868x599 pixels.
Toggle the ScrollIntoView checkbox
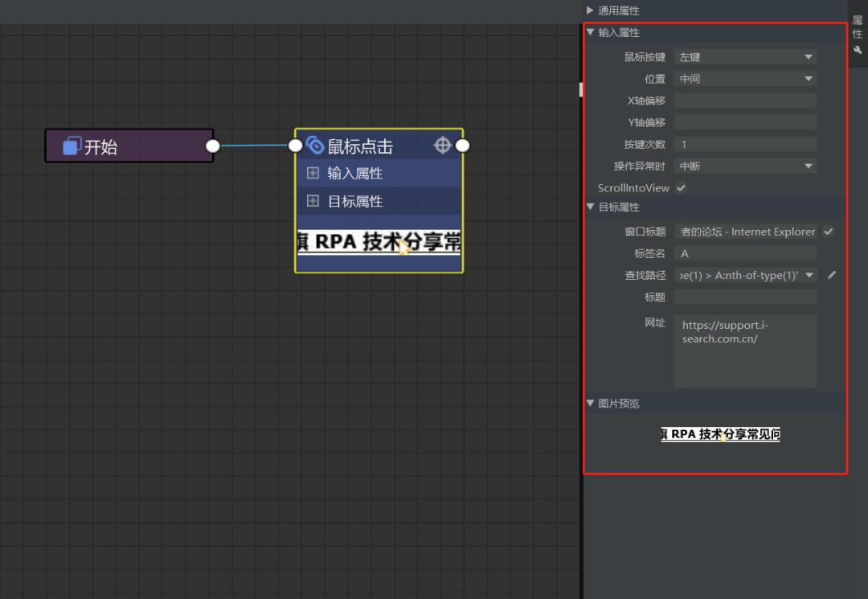point(681,188)
